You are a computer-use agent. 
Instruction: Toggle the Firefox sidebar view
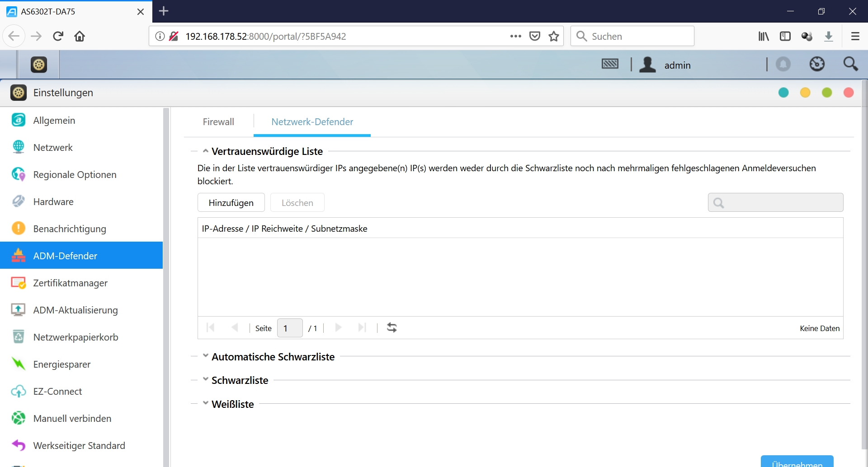coord(785,36)
